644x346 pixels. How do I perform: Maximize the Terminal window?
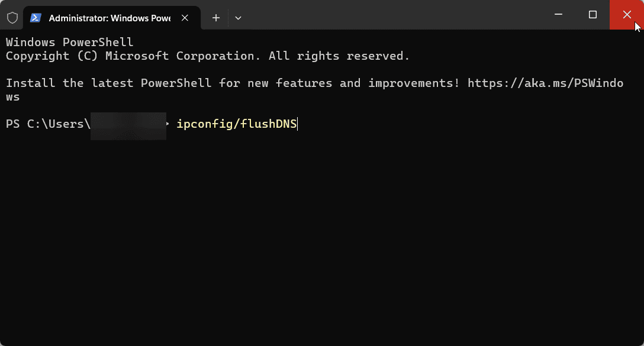coord(593,14)
